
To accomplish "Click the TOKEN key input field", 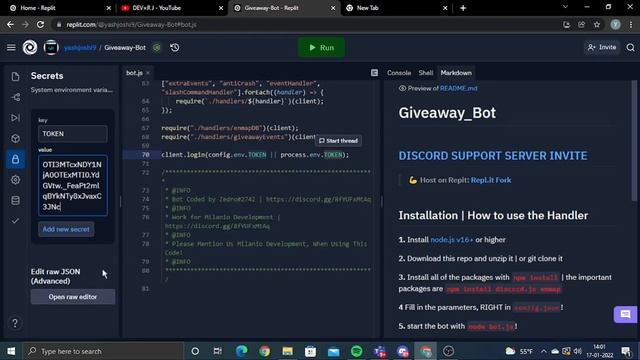I will pos(73,134).
